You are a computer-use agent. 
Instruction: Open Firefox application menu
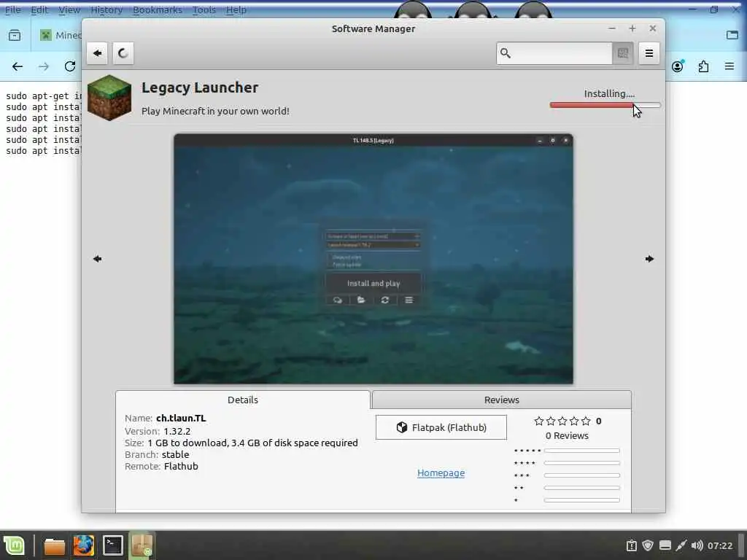729,66
